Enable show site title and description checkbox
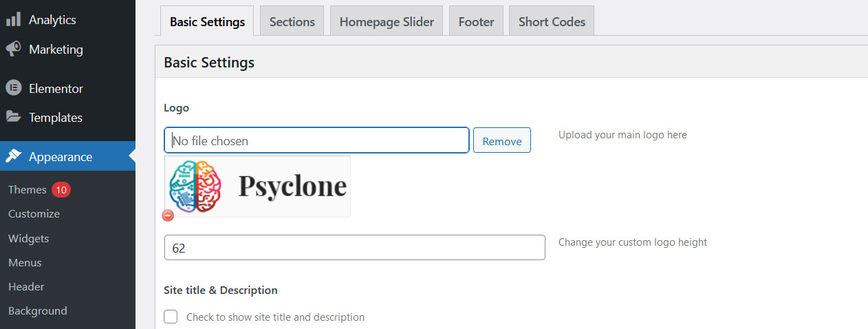This screenshot has width=868, height=329. (x=171, y=317)
